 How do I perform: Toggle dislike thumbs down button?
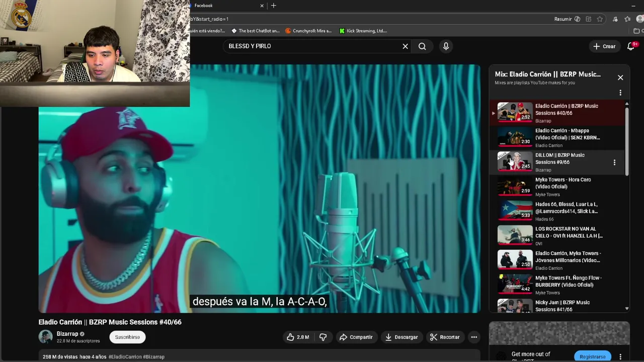(x=323, y=337)
